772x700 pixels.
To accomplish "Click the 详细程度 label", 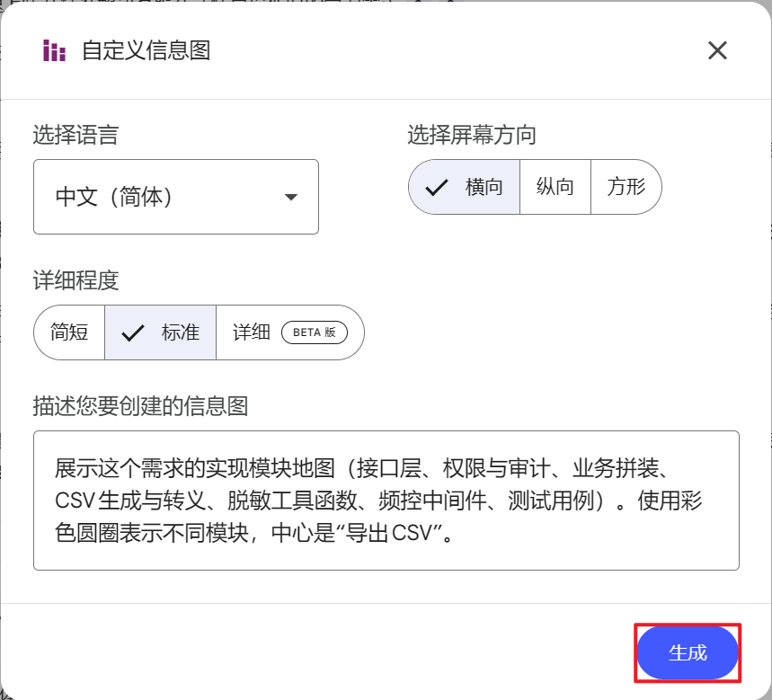I will (75, 280).
